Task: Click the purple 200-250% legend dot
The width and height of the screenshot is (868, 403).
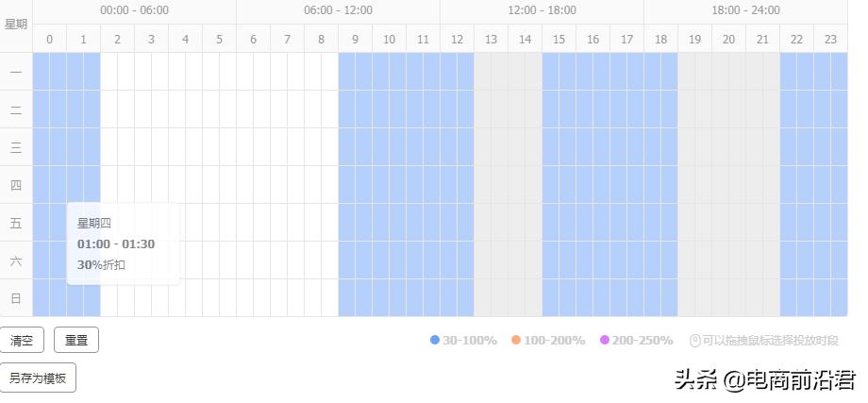Action: [x=605, y=340]
